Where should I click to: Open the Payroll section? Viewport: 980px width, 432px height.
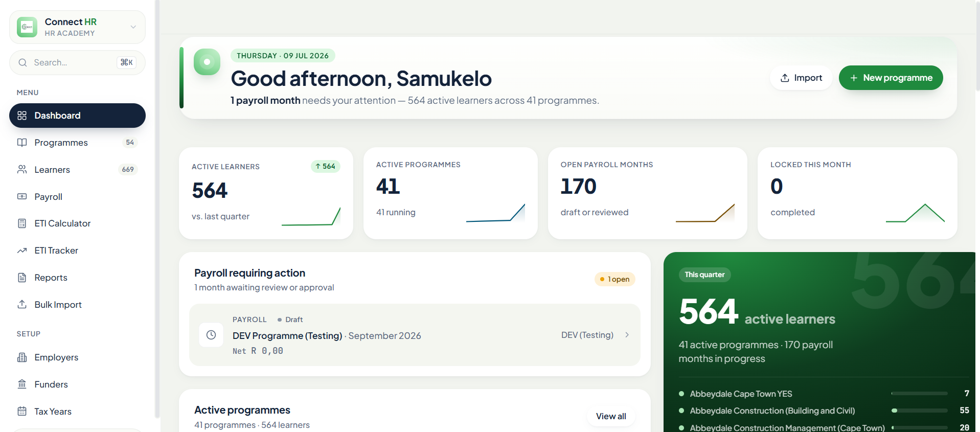(x=77, y=197)
